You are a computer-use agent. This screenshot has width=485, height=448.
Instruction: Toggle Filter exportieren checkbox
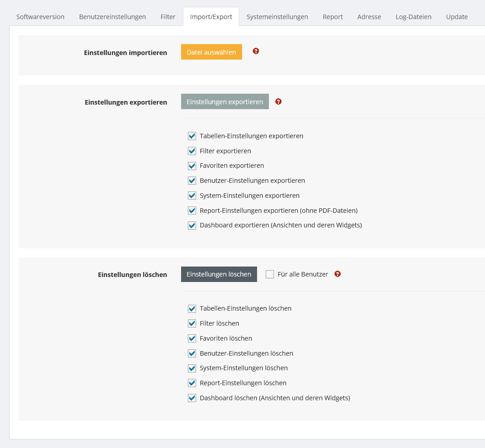click(x=192, y=151)
